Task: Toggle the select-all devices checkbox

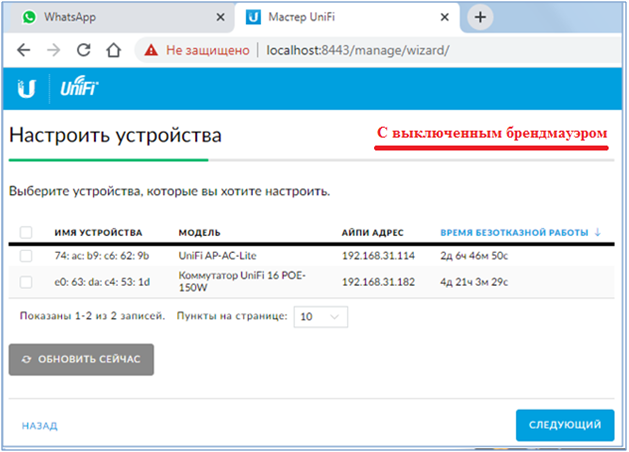Action: coord(26,233)
